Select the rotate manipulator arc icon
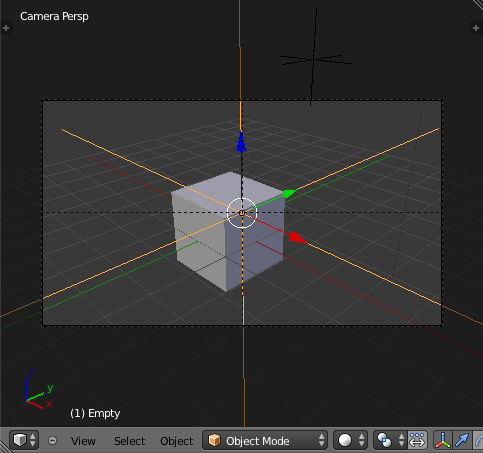Viewport: 483px width, 453px height. click(x=478, y=440)
